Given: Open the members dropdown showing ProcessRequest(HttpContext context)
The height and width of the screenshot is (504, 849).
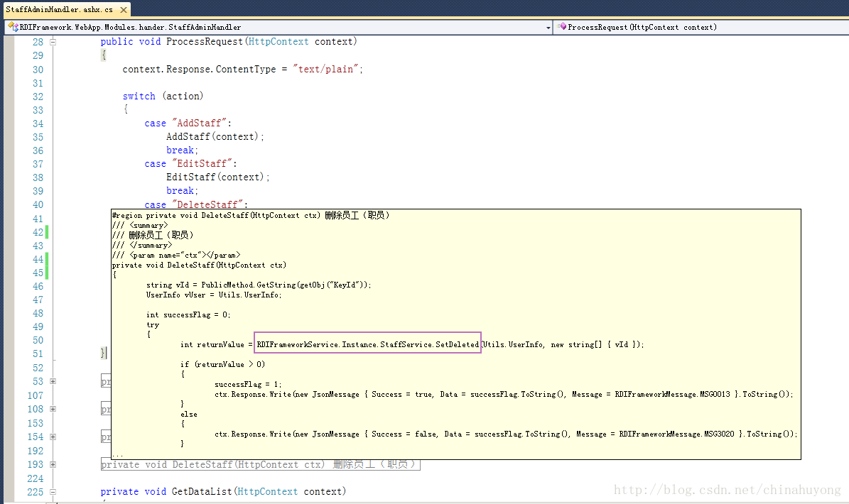Looking at the screenshot, I should click(703, 27).
